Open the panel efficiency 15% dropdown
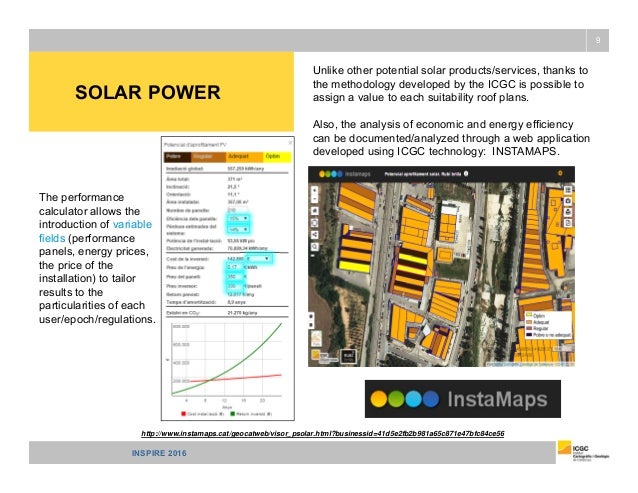The width and height of the screenshot is (638, 493). pos(238,218)
